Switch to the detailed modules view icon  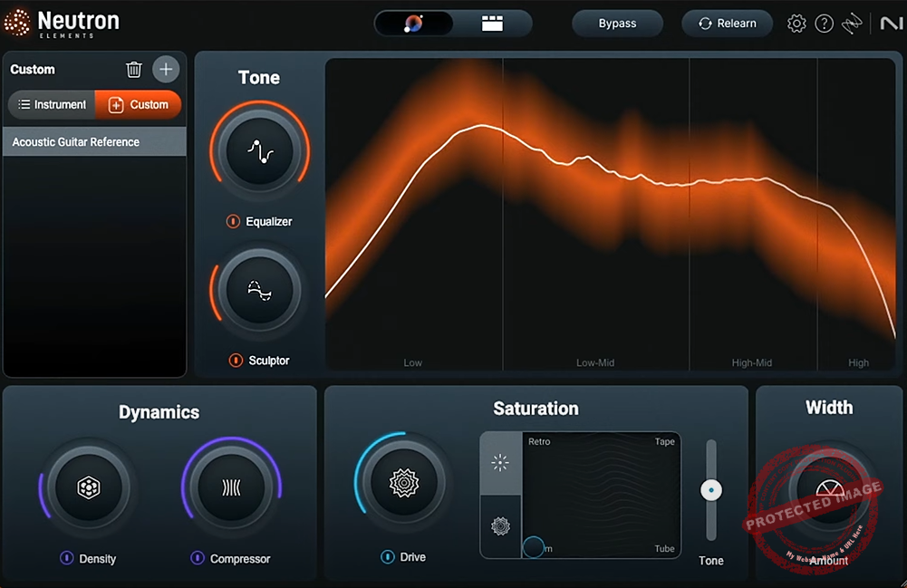tap(492, 24)
